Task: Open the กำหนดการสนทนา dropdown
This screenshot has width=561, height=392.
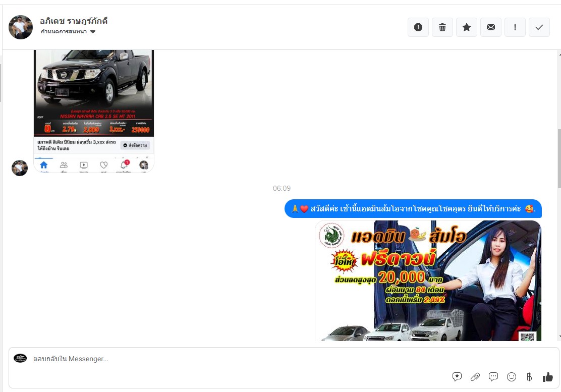Action: point(64,32)
